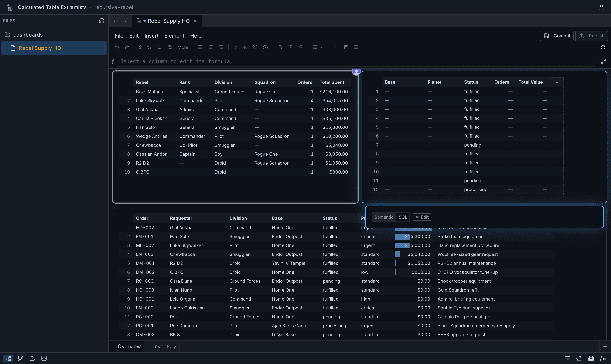611x364 pixels.
Task: Select Semantic mode for the table
Action: coord(384,217)
